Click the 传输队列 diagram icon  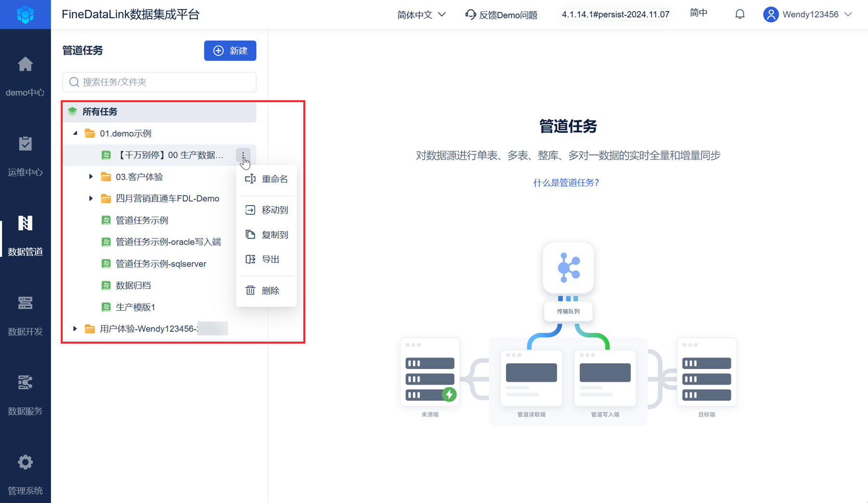[568, 267]
